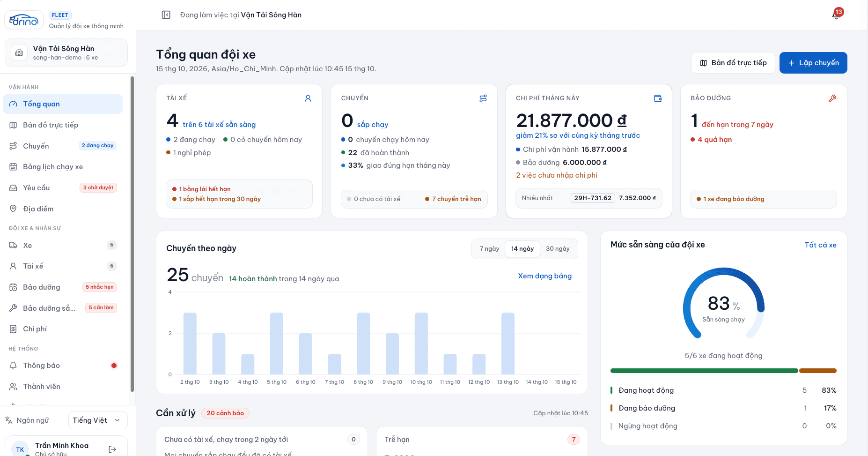Open Chi phí sidebar item

point(63,329)
